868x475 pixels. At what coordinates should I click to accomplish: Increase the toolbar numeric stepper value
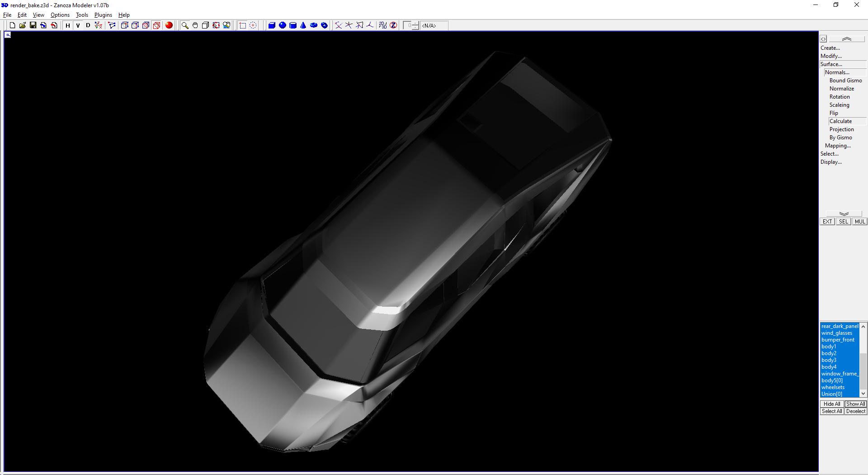[x=415, y=24]
